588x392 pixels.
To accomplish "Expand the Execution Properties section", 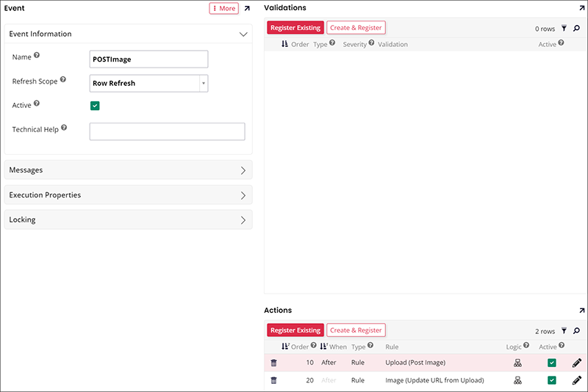I will pos(128,195).
